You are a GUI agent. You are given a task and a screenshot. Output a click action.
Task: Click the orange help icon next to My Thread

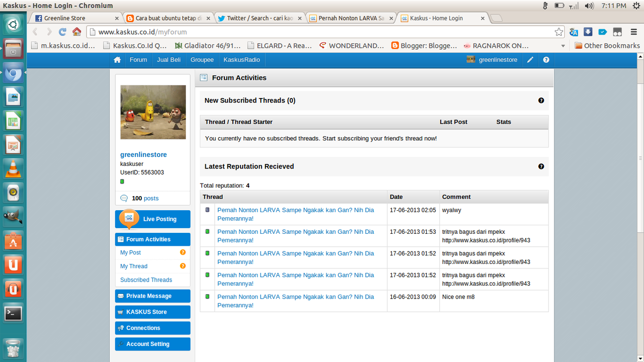pyautogui.click(x=183, y=266)
